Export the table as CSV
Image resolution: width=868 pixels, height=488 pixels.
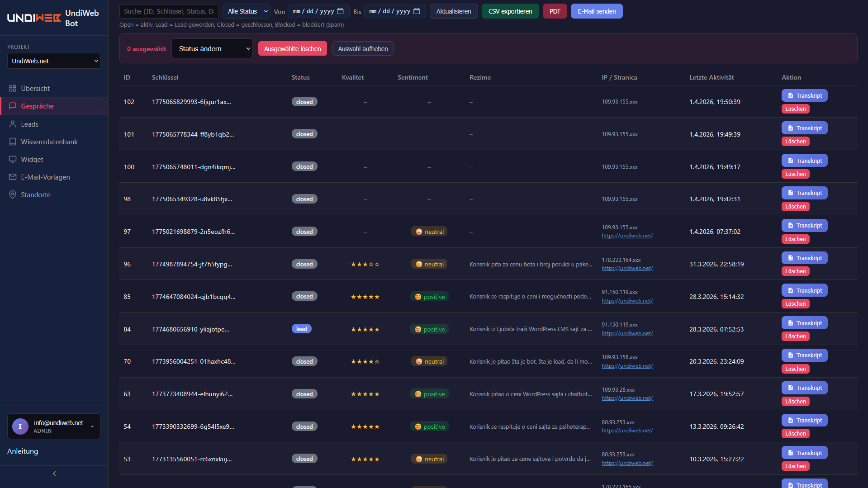pyautogui.click(x=510, y=11)
